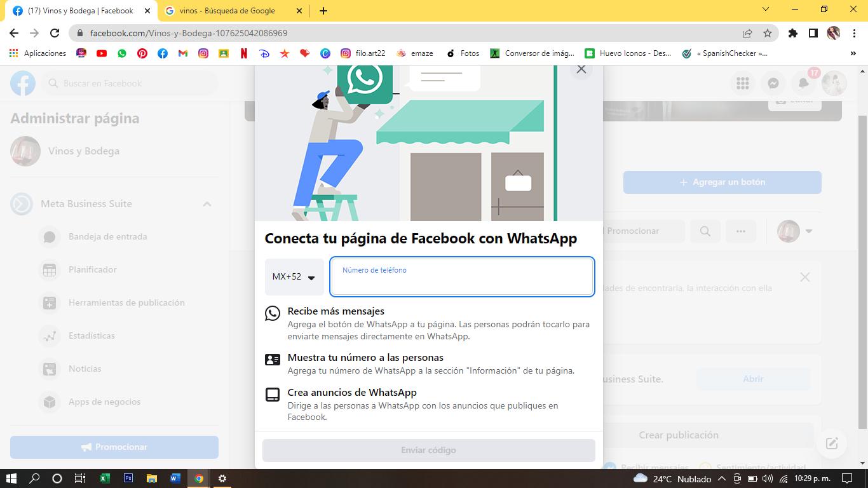868x488 pixels.
Task: Open the Huevo Iconos bookmark
Action: click(628, 53)
